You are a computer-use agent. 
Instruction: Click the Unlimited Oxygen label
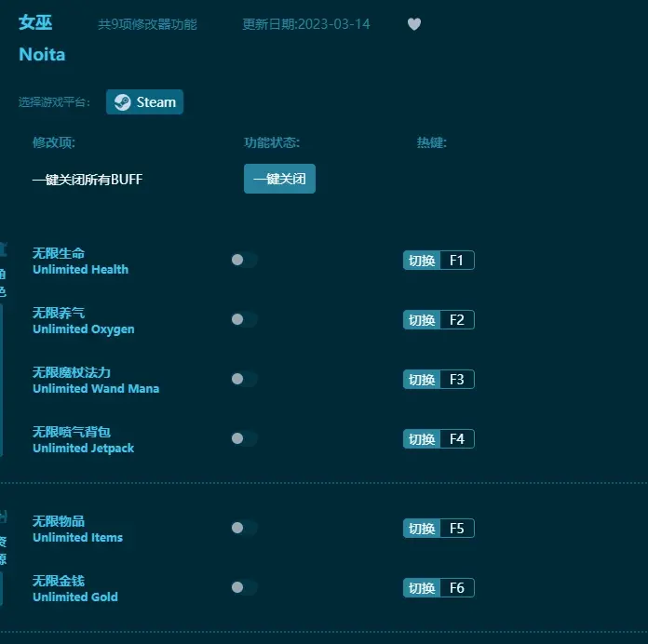coord(84,329)
